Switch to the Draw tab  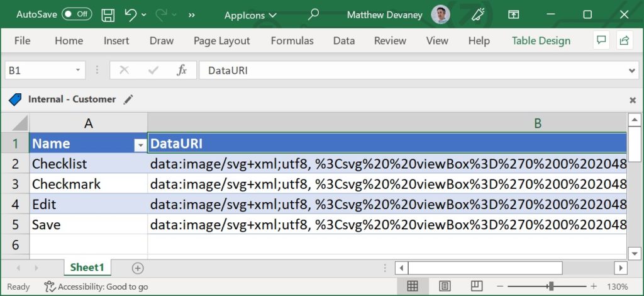[x=162, y=41]
